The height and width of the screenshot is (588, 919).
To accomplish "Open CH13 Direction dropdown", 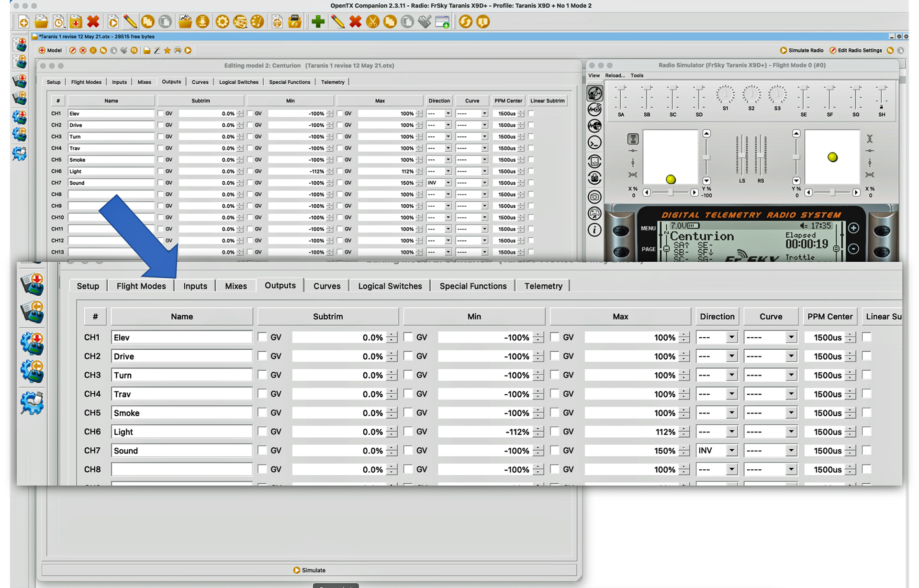I will [x=439, y=252].
